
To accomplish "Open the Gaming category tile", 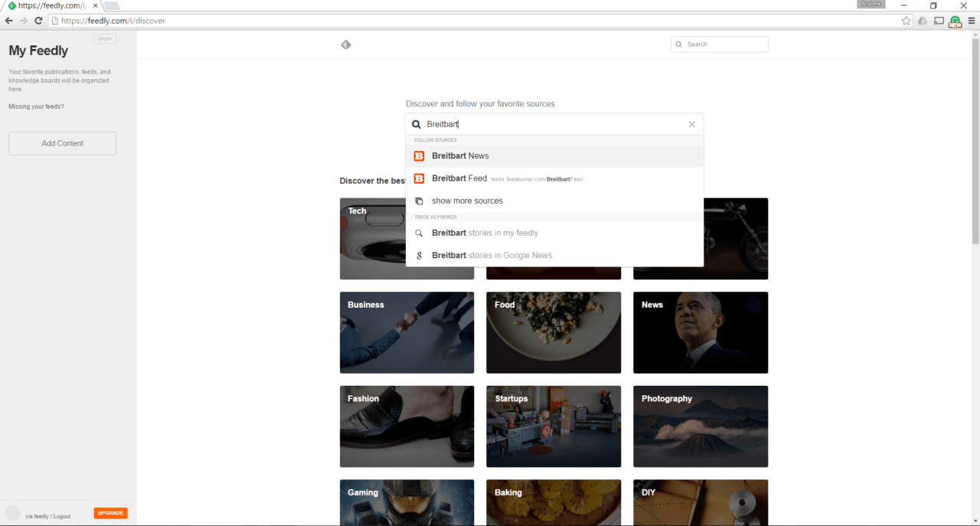I will tap(407, 502).
